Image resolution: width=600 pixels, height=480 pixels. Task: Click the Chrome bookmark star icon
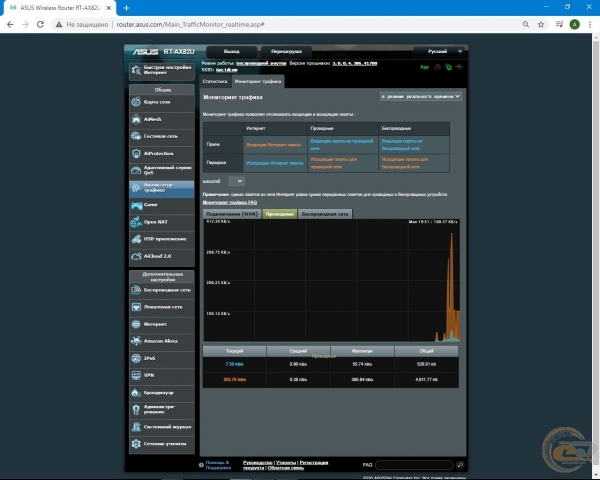point(541,24)
